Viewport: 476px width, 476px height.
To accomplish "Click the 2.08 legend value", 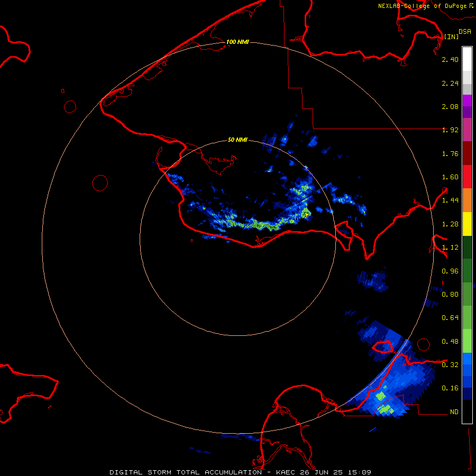I will click(x=450, y=106).
